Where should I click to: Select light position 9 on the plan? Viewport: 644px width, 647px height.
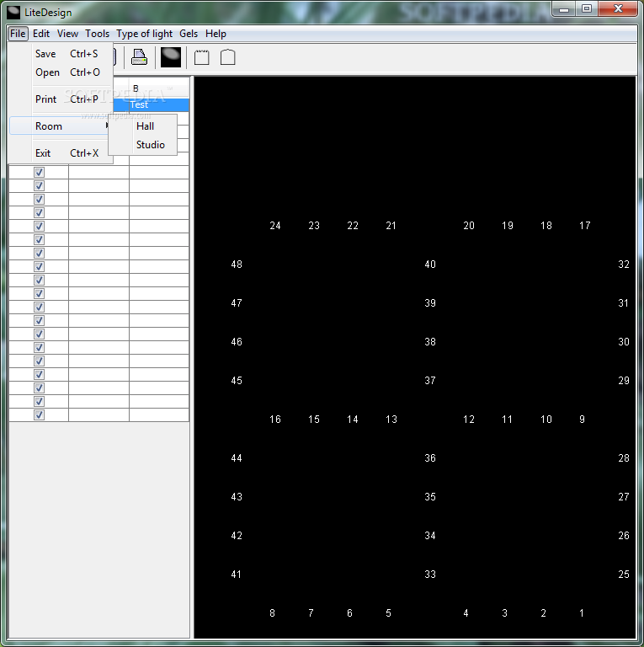coord(582,420)
